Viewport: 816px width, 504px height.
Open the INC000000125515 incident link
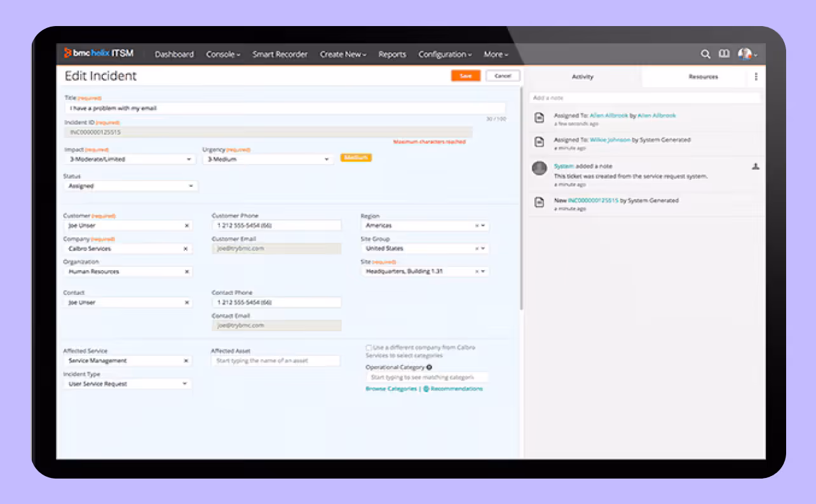point(593,200)
